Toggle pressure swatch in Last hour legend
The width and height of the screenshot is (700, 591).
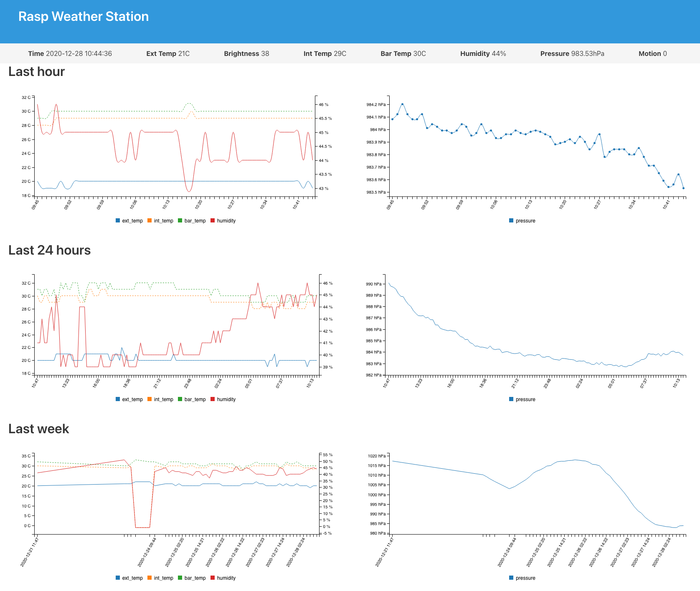(511, 220)
